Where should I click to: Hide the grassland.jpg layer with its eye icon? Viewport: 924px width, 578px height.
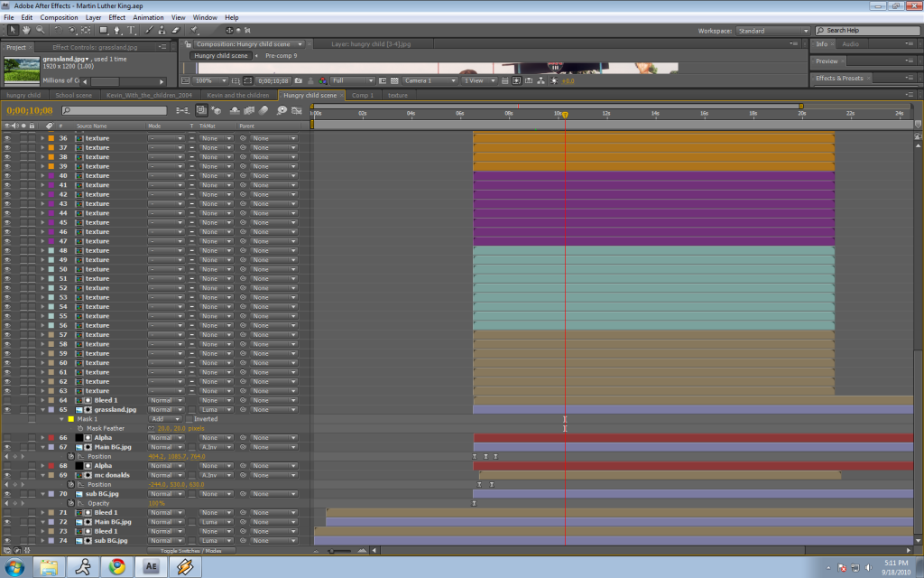point(7,409)
